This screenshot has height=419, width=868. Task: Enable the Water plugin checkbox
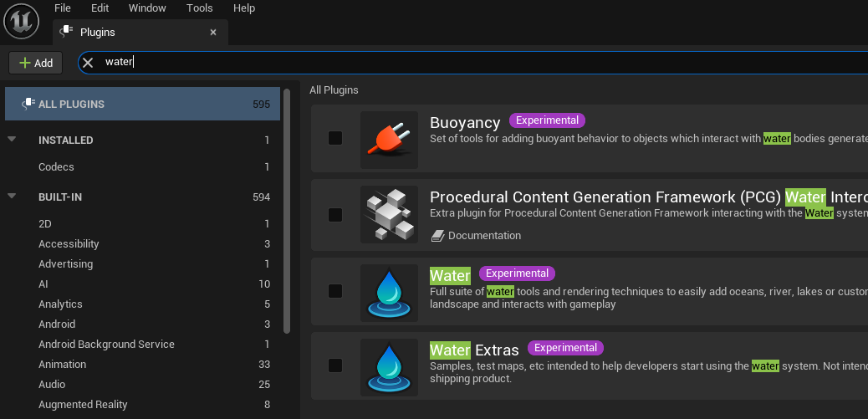335,290
